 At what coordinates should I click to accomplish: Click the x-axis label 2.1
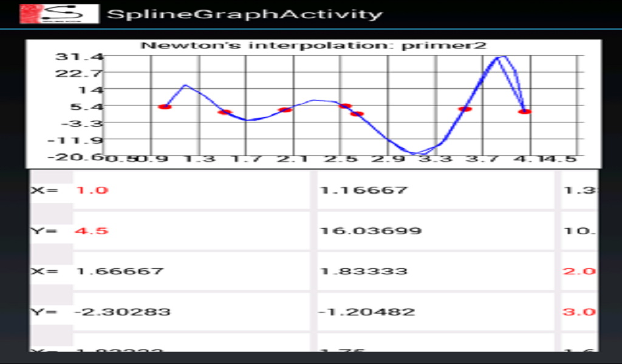coord(293,159)
